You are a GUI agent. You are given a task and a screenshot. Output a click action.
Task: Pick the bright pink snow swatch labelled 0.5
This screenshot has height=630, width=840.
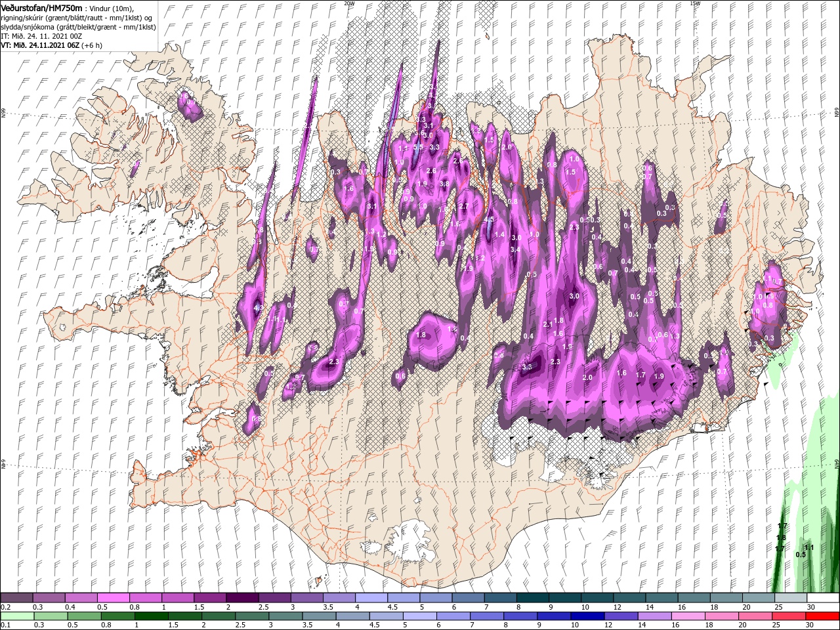[114, 598]
